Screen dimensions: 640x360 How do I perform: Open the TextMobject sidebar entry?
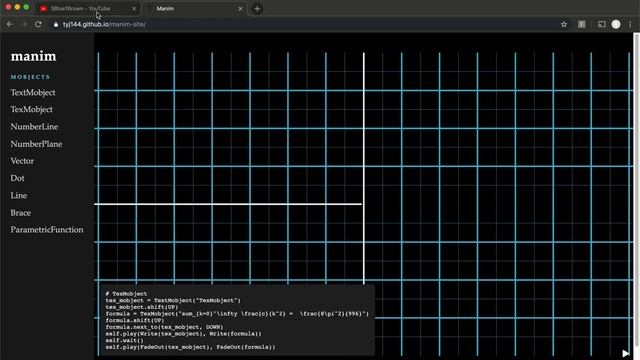click(33, 93)
